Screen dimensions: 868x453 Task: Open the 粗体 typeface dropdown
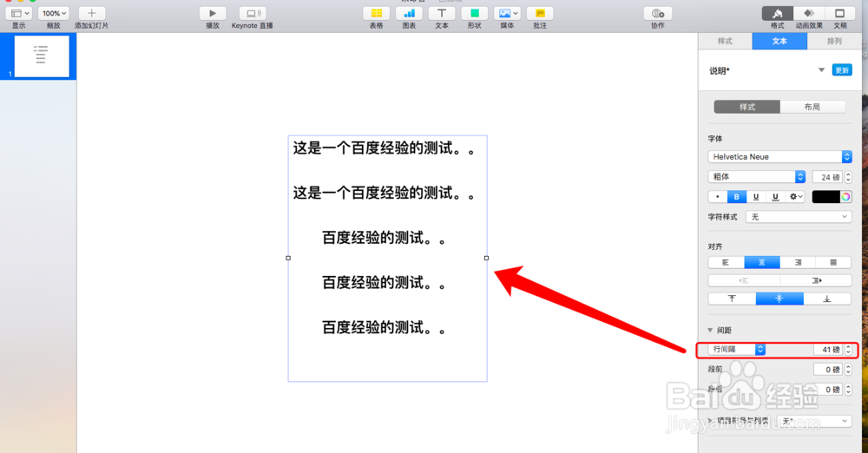click(x=756, y=177)
